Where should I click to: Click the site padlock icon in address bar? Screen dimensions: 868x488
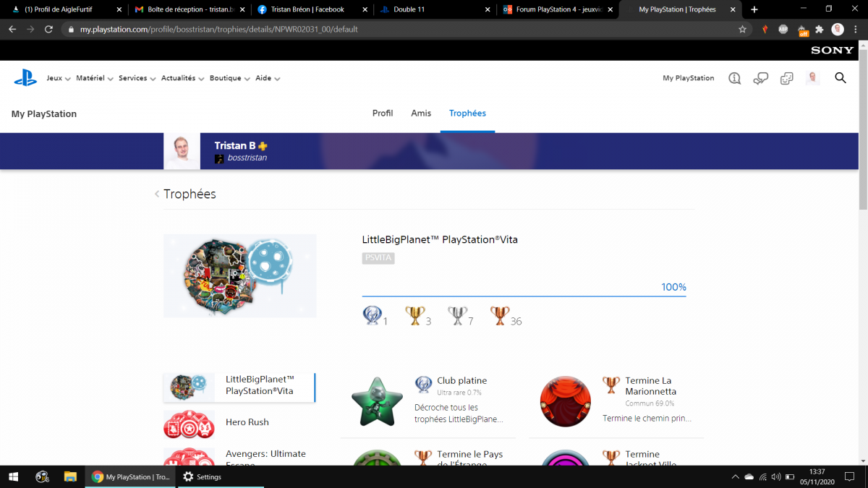71,30
